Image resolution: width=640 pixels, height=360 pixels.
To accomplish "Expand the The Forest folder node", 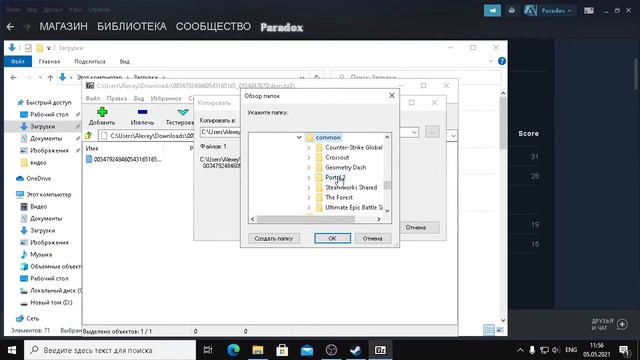I will (309, 198).
